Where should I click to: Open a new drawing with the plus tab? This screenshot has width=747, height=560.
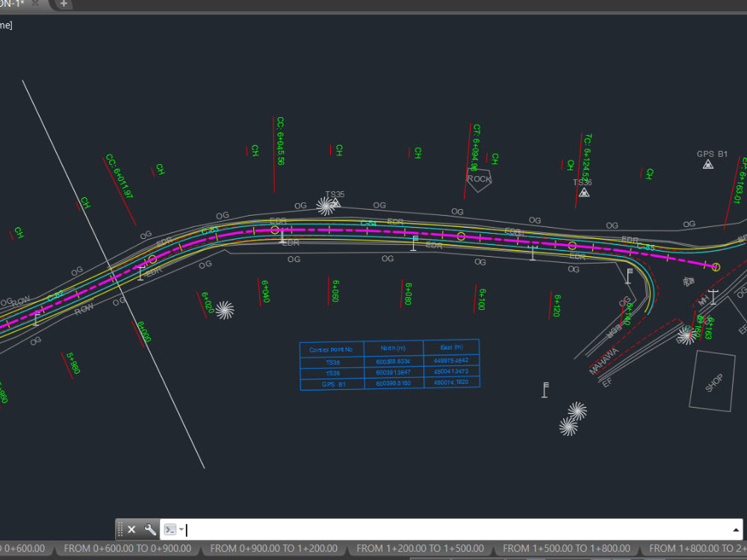pos(63,4)
